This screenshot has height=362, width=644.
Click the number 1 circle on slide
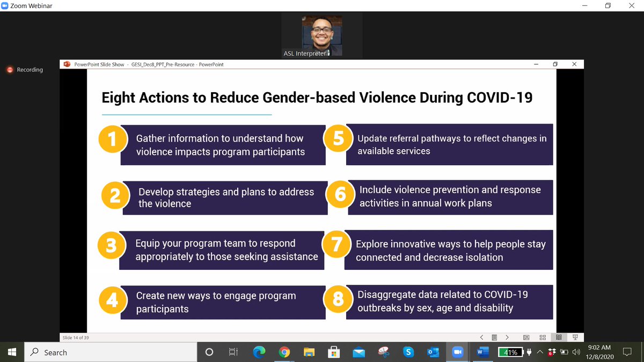(112, 140)
